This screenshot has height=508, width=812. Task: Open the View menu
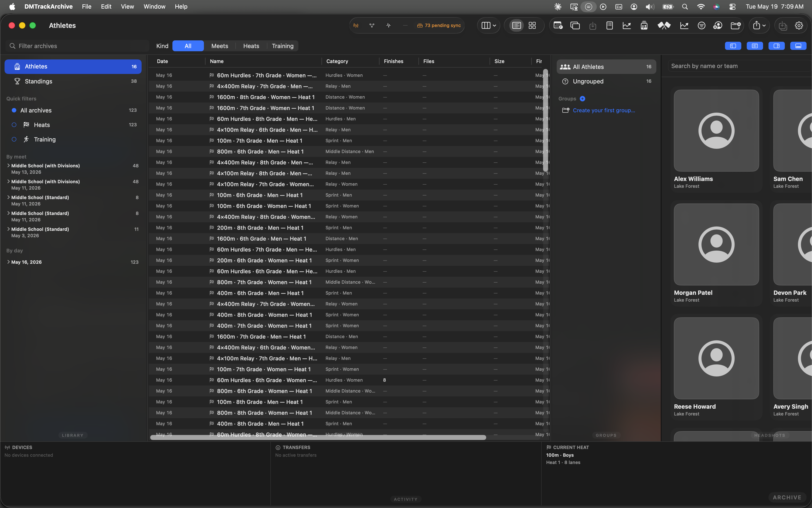(x=127, y=7)
